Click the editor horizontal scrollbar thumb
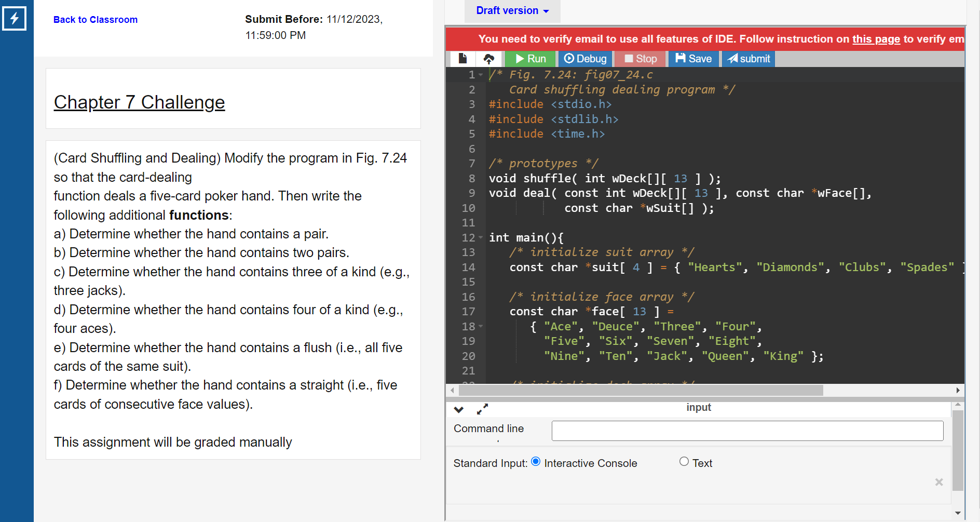The height and width of the screenshot is (522, 980). click(x=641, y=390)
